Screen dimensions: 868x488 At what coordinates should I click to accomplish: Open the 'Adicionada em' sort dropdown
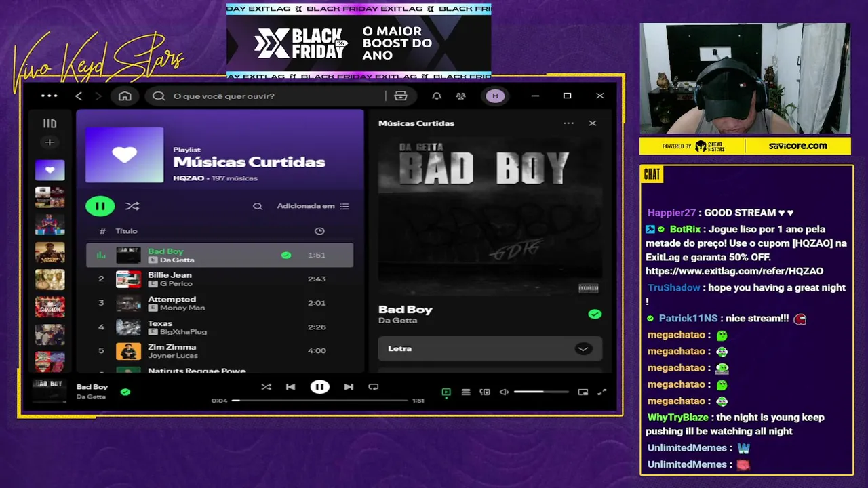(x=313, y=206)
